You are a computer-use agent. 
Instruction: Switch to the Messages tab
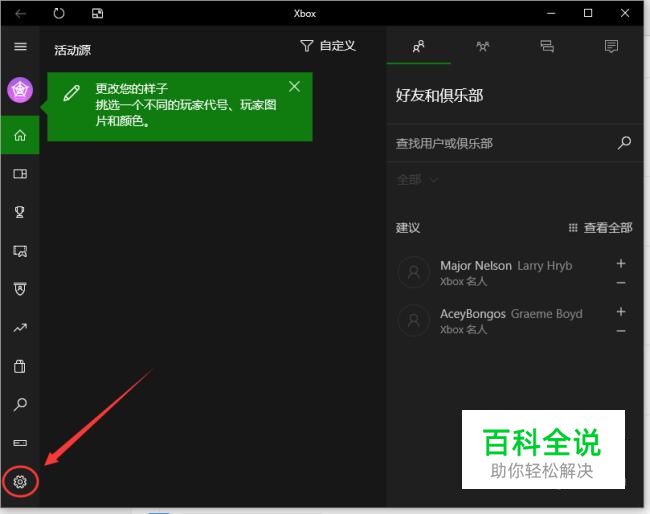[547, 46]
